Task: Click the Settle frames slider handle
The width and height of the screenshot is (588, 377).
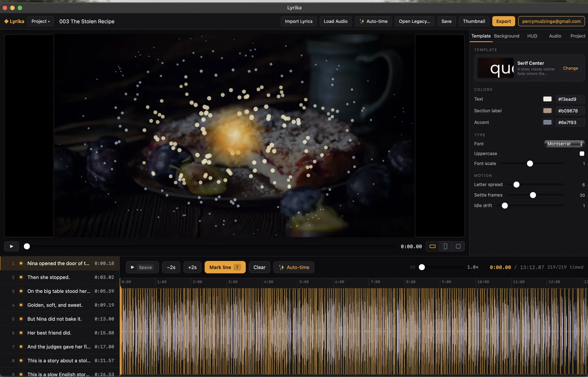Action: (533, 195)
